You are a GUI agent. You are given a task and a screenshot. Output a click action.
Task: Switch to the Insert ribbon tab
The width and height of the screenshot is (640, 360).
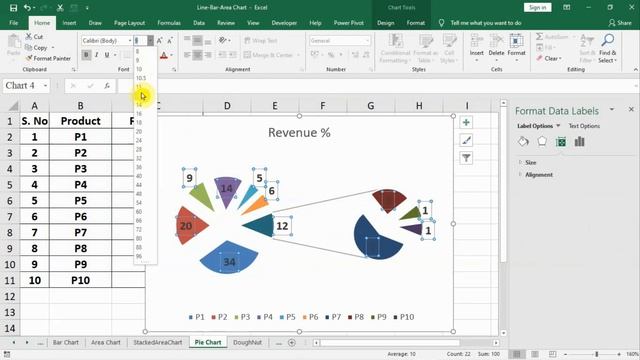(69, 23)
